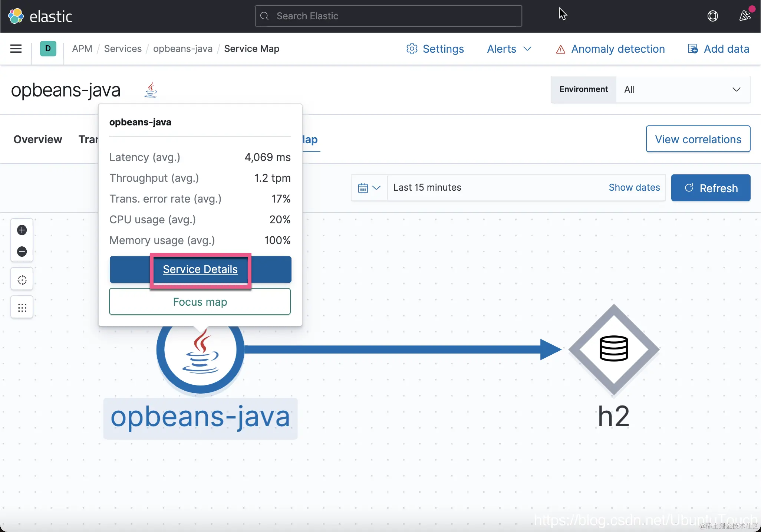Open the help lifebuoy icon
Viewport: 761px width, 532px height.
coord(712,16)
